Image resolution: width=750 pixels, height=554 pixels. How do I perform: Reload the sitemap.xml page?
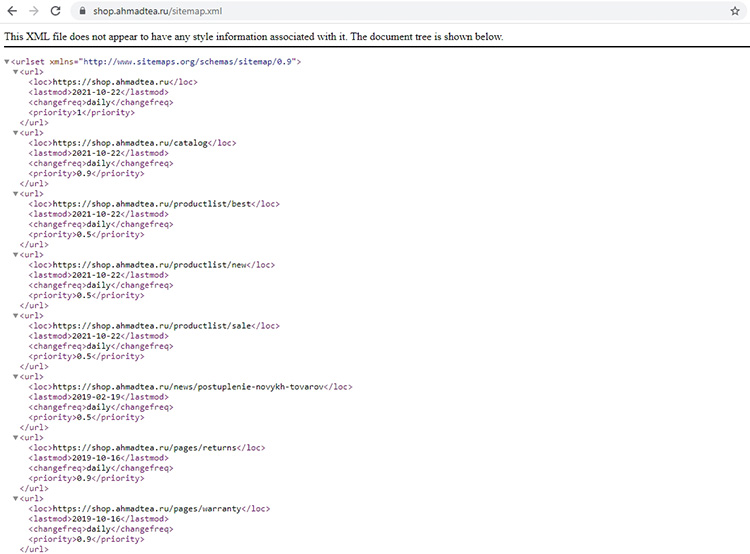coord(55,11)
